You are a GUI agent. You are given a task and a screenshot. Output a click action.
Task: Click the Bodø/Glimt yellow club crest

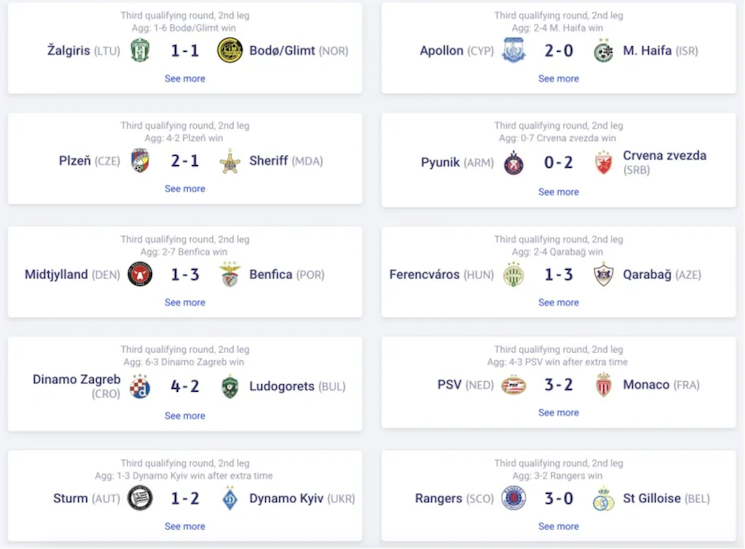click(230, 50)
